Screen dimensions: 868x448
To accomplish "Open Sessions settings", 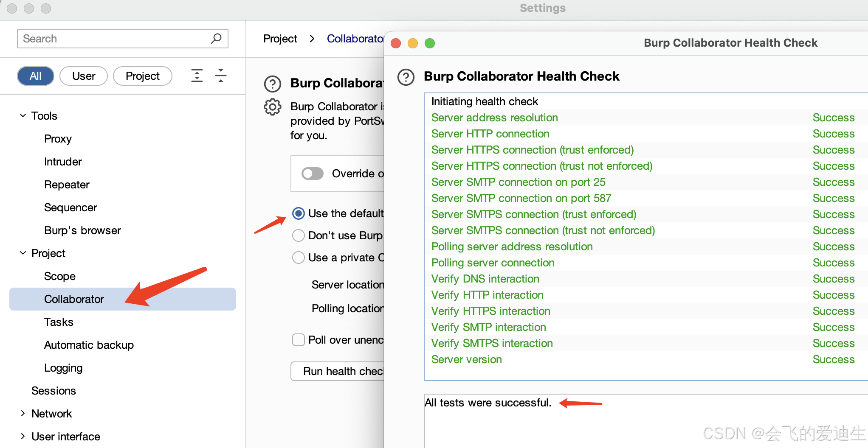I will pos(54,391).
